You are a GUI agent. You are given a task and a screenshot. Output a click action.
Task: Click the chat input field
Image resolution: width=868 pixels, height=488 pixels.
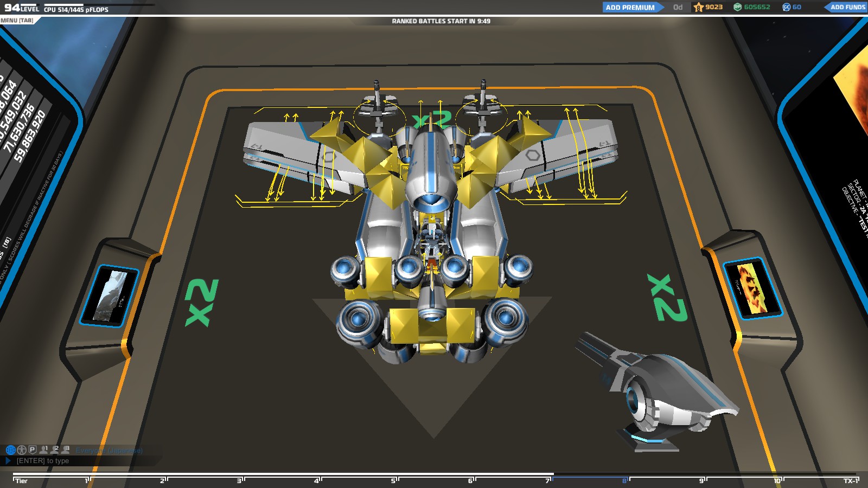(x=81, y=461)
